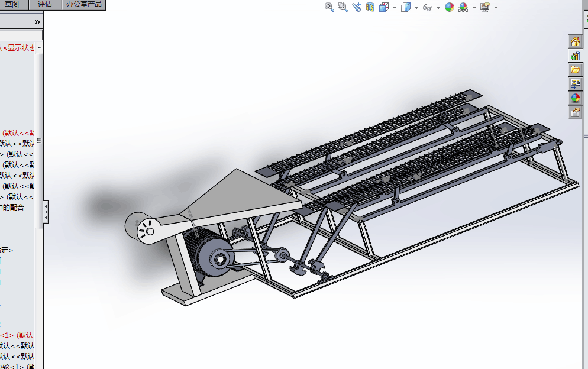The width and height of the screenshot is (588, 369).
Task: Click the Display Style cube icon
Action: 406,7
